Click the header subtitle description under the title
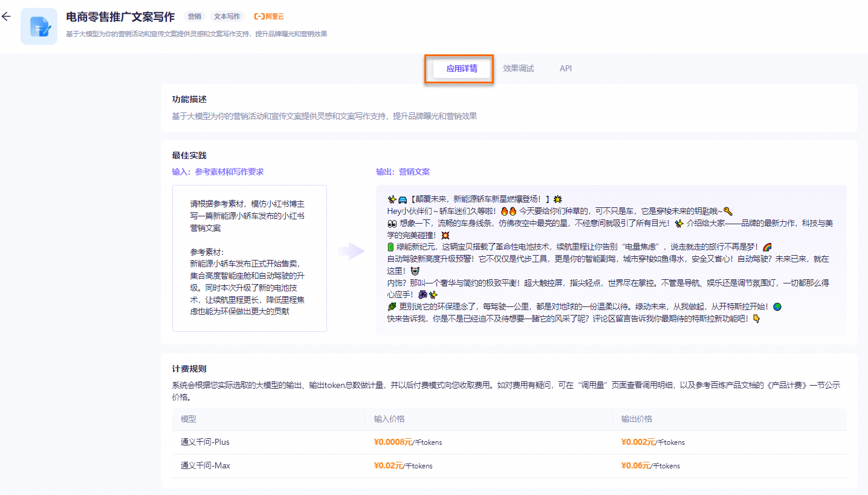868x495 pixels. 196,34
